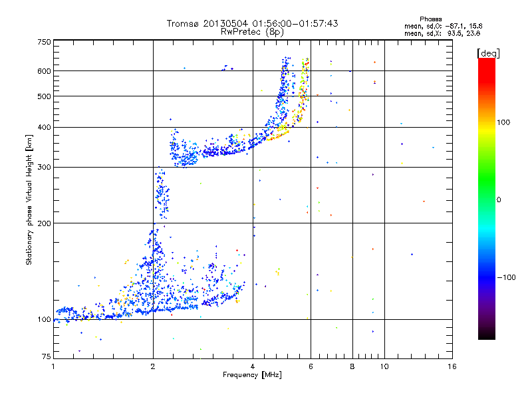
Task: Click the colorbar label '0'
Action: point(499,200)
